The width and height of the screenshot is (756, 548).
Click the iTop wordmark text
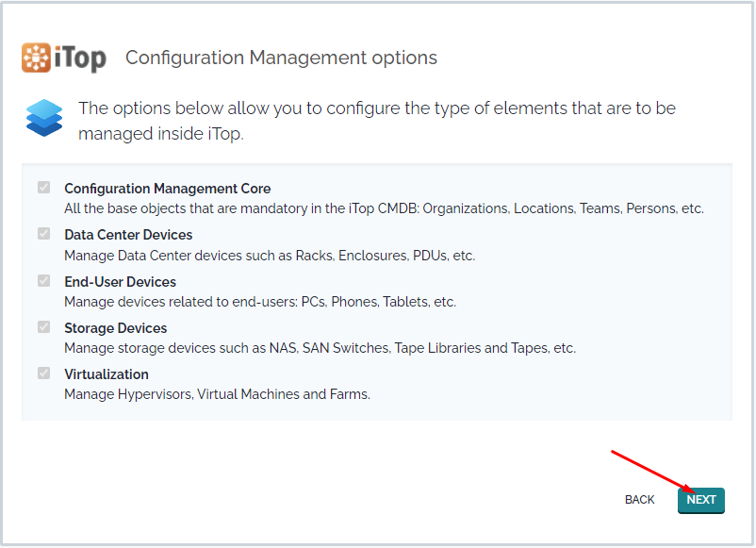[x=80, y=58]
